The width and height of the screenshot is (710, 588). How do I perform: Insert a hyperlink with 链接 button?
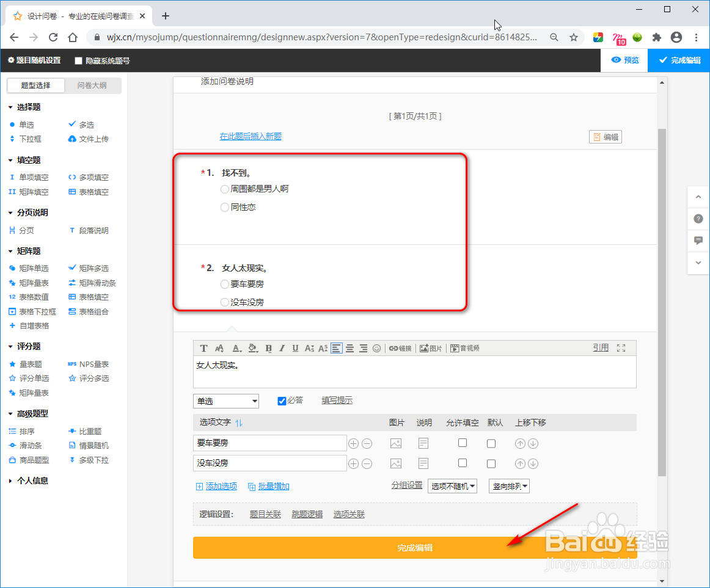click(x=400, y=348)
